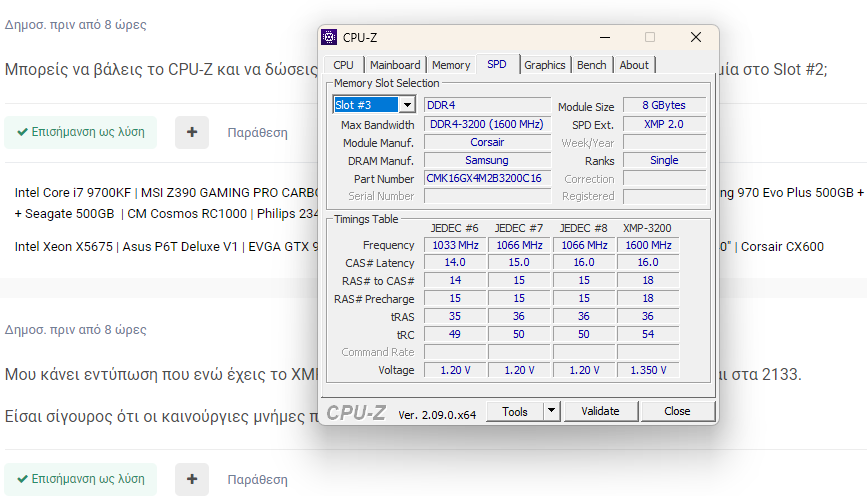Click the bottom Παράθεση link

(x=258, y=479)
